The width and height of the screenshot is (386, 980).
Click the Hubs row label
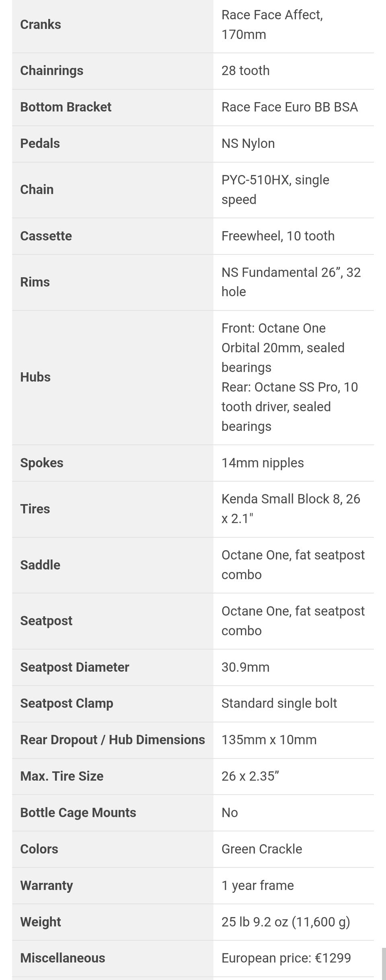(x=35, y=377)
